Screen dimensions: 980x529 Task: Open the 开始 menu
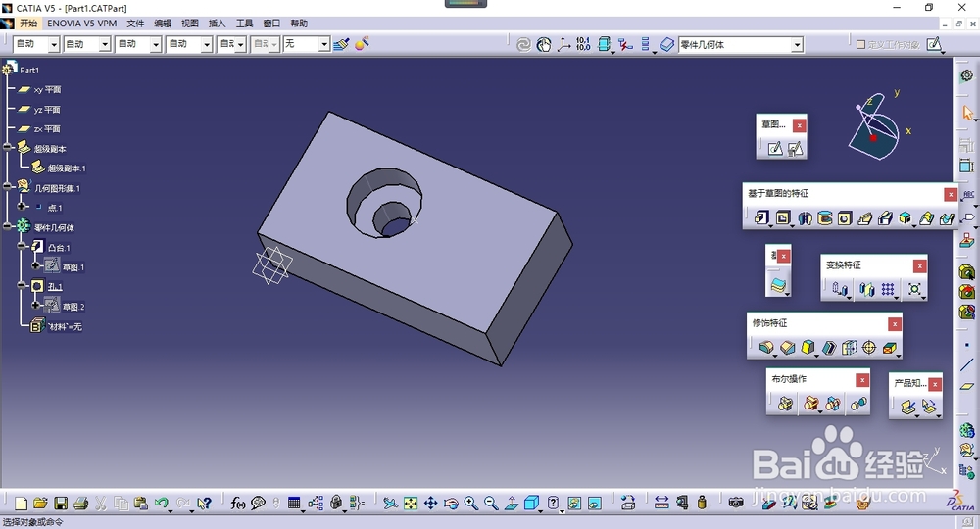coord(28,24)
